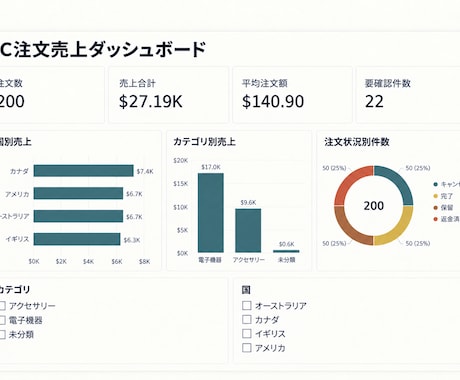Select the カナダ country checkbox
Screen dimensions: 460x380
pos(247,319)
